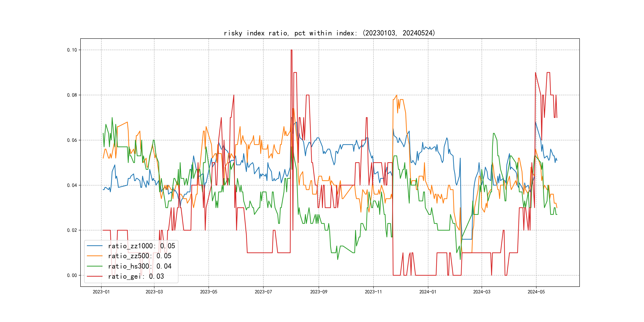The width and height of the screenshot is (644, 322).
Task: Select the 'ratio_zz500: 0.05' legend label
Action: (x=140, y=256)
